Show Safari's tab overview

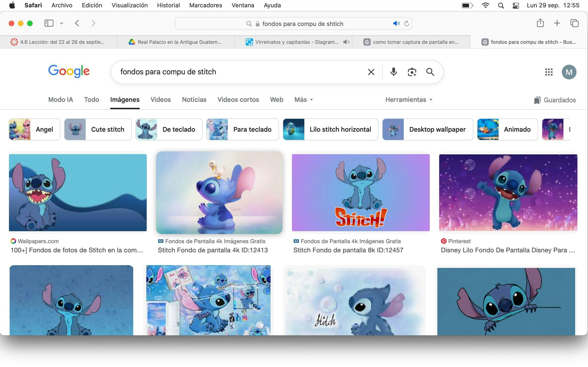pos(574,23)
